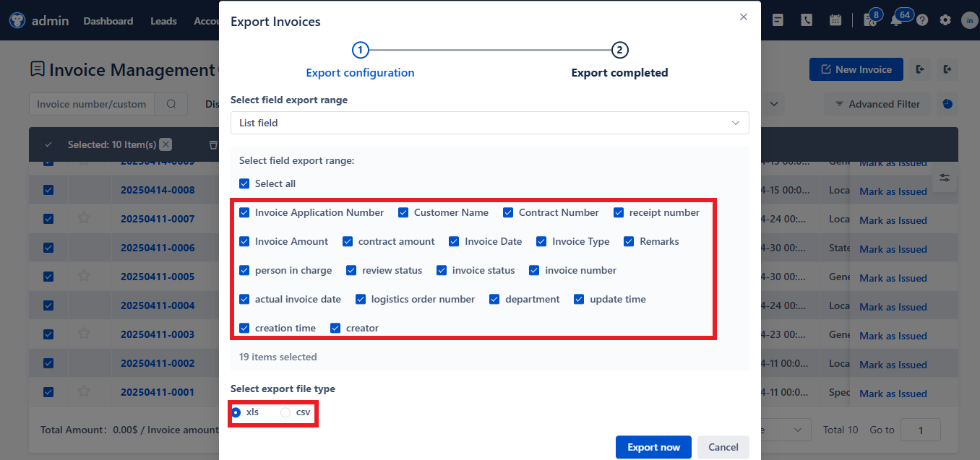This screenshot has height=460, width=980.
Task: Click the Export now button
Action: 653,446
